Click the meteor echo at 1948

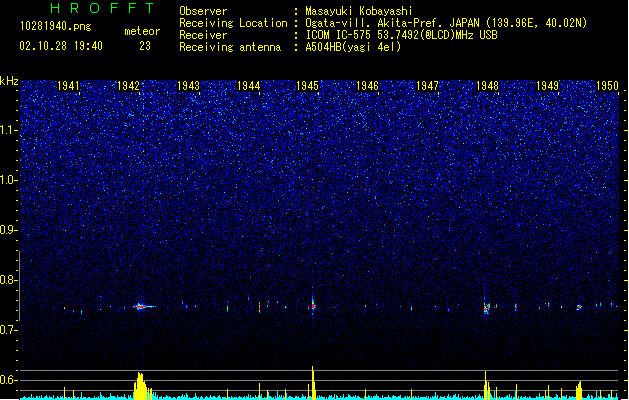pyautogui.click(x=487, y=308)
